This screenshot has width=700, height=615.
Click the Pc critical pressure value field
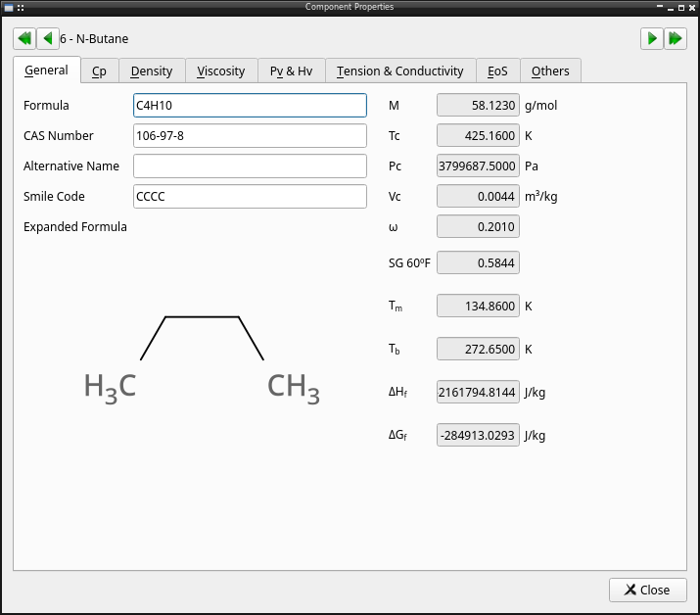tap(478, 166)
